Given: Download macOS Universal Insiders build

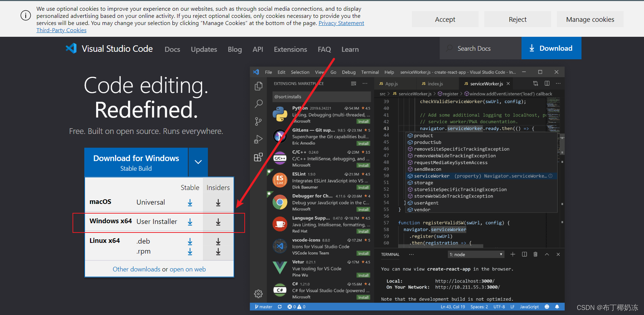Looking at the screenshot, I should point(218,203).
